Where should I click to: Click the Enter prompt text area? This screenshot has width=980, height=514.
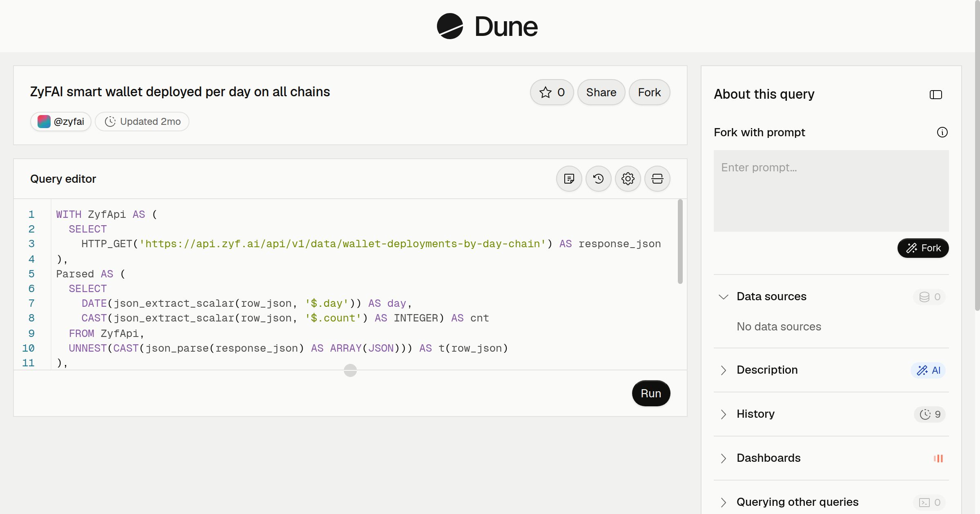tap(831, 191)
